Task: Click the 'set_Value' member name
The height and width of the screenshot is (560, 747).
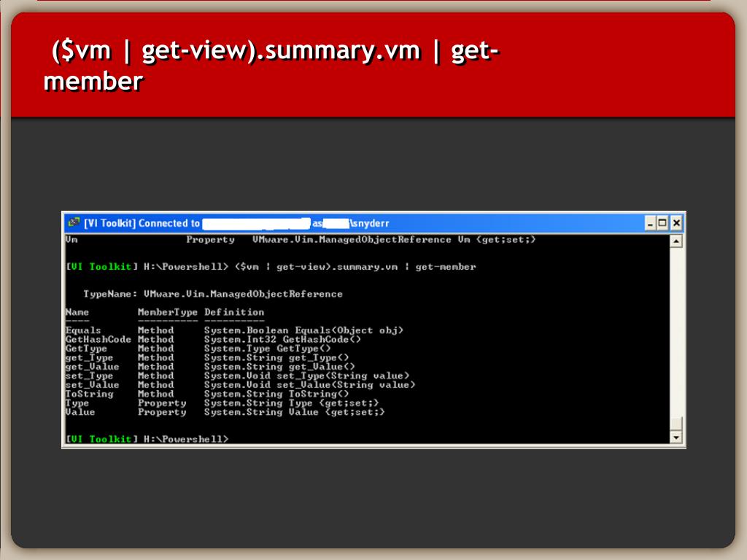Action: 93,385
